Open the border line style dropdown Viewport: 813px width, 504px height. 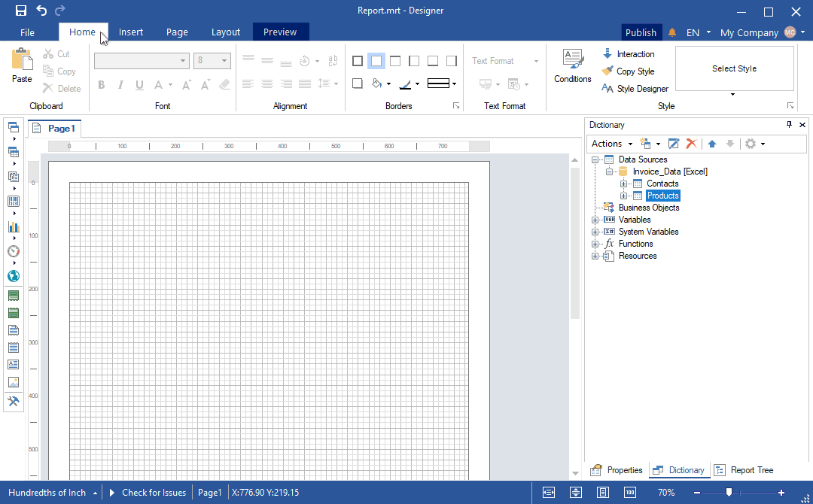pos(454,84)
